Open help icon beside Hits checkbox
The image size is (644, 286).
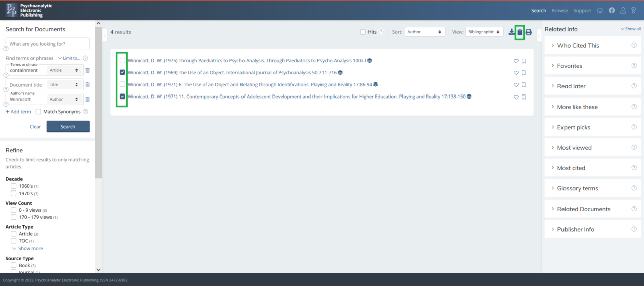coord(381,32)
